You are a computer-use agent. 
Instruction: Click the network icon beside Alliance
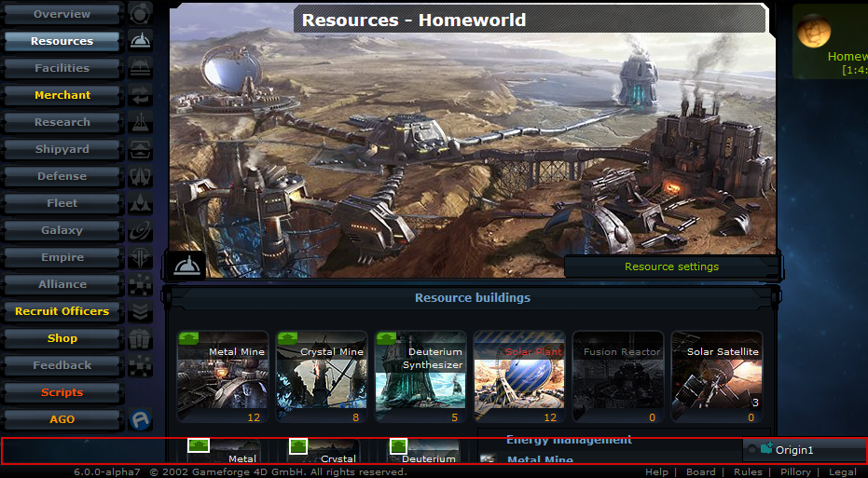140,284
